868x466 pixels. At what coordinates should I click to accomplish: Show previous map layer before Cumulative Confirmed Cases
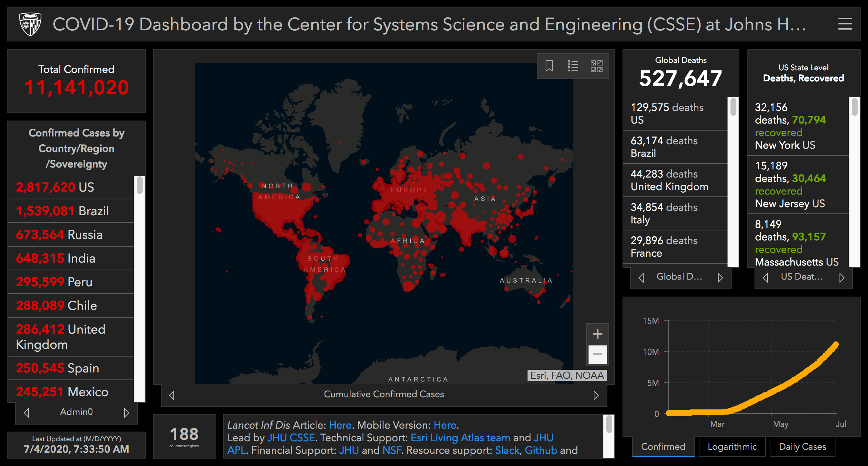(172, 395)
